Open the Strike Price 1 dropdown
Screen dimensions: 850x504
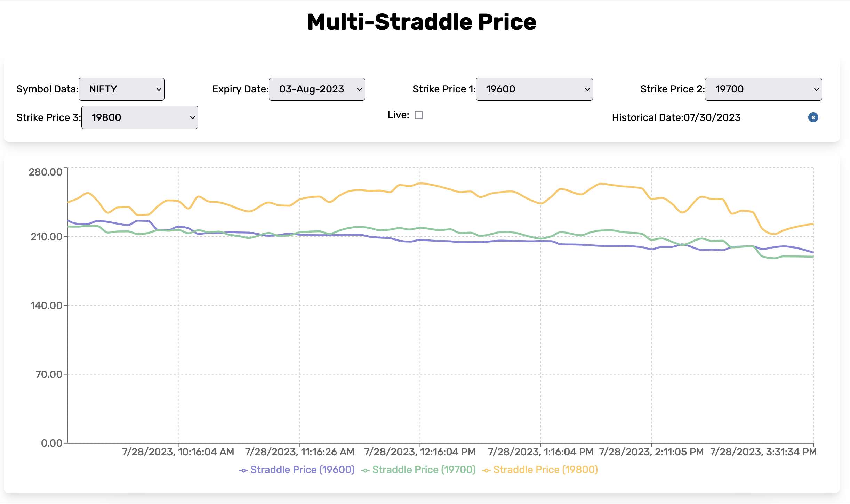(534, 89)
